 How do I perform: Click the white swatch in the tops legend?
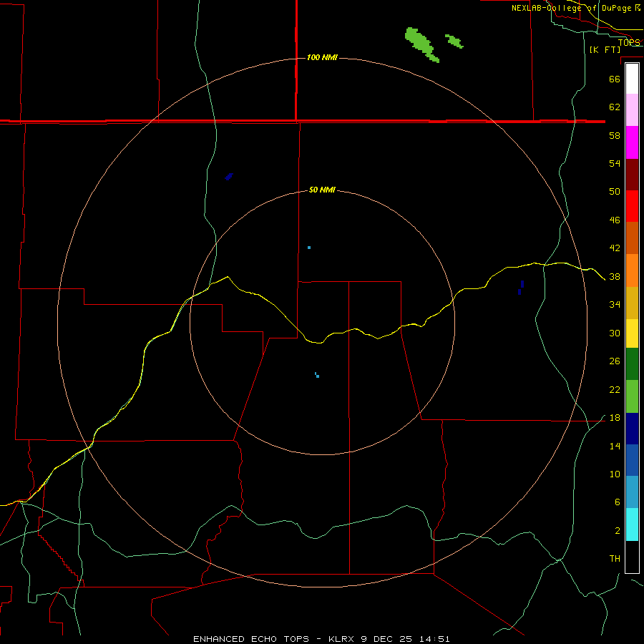(632, 79)
